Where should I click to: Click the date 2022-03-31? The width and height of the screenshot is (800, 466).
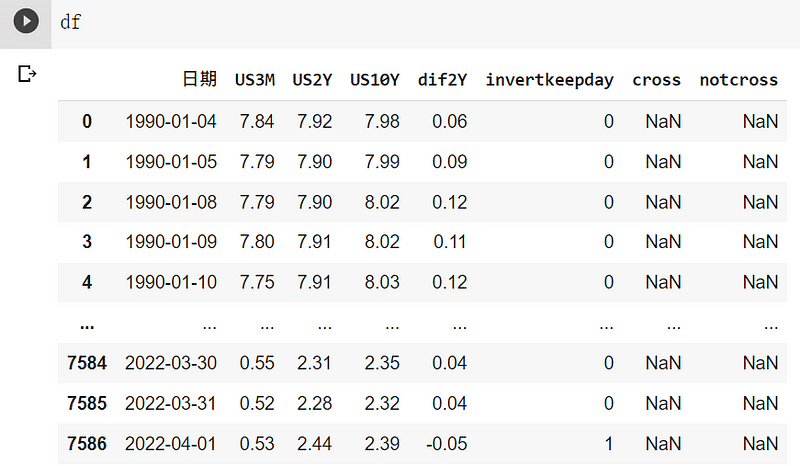point(171,403)
